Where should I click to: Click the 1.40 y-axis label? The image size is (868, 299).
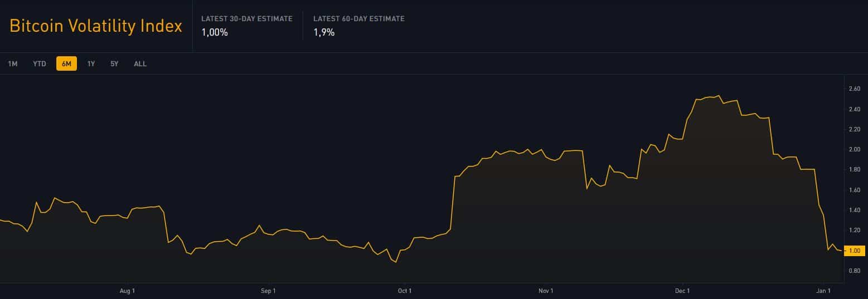[854, 210]
